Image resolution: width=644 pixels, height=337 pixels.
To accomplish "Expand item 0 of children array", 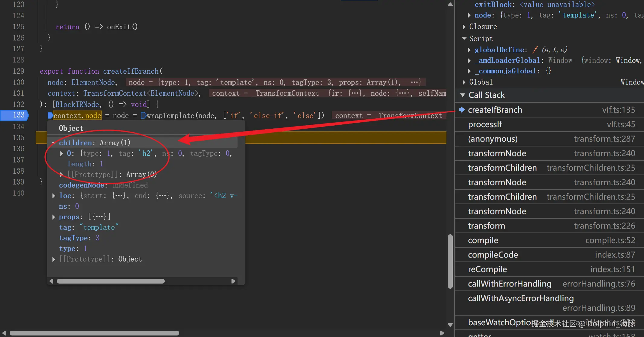I will tap(61, 154).
